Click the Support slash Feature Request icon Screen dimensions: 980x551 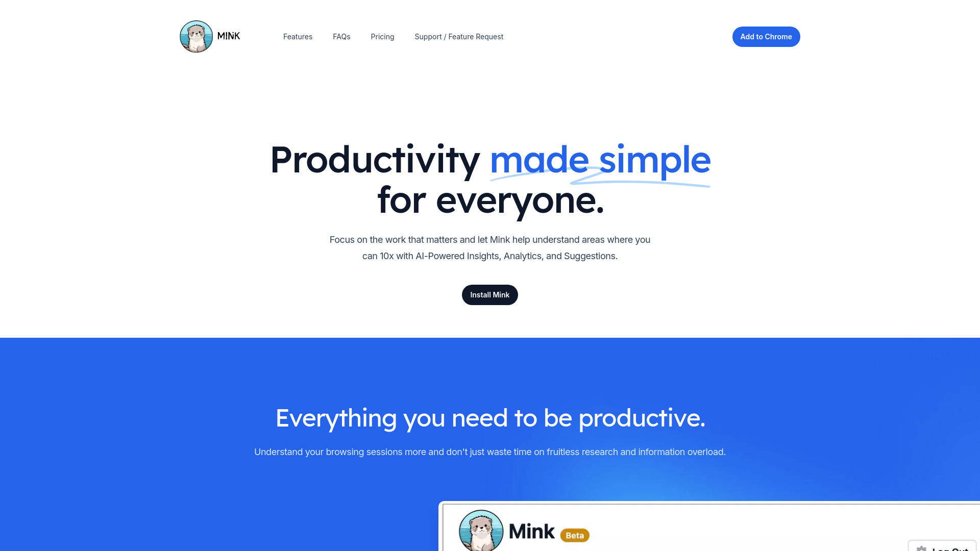click(458, 36)
